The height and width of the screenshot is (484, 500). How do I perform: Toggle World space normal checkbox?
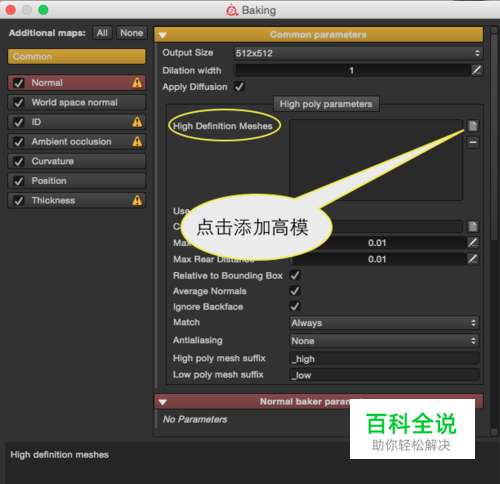[x=19, y=102]
